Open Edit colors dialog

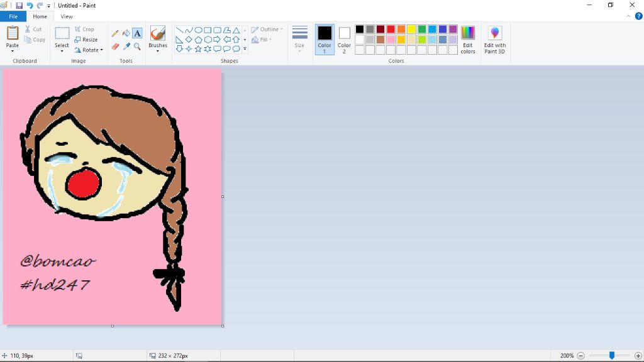tap(468, 40)
